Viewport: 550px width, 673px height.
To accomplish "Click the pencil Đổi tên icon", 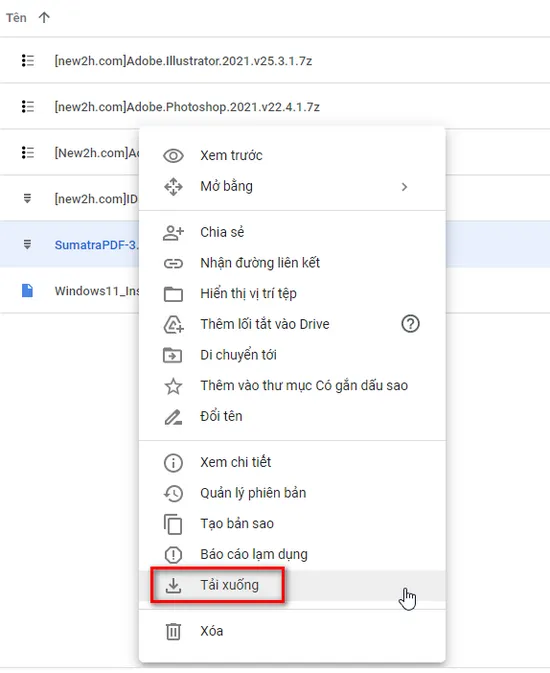I will click(173, 417).
